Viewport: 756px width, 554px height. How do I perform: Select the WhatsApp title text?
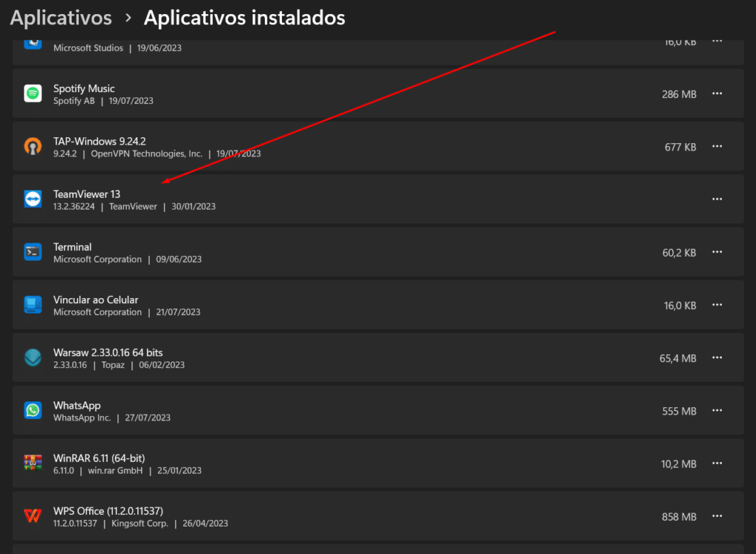(x=77, y=406)
